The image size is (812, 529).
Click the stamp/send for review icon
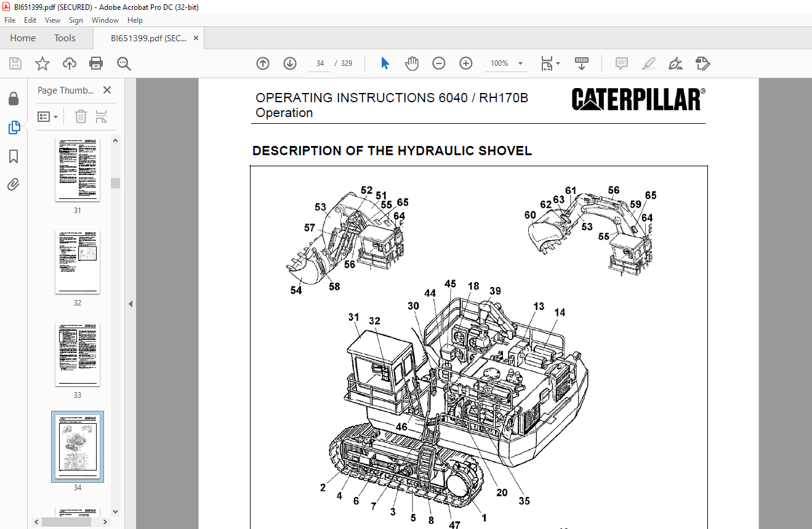point(703,63)
